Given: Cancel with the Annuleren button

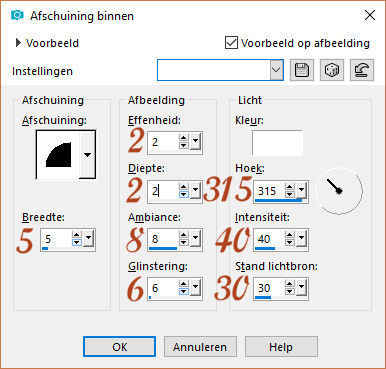Looking at the screenshot, I should tap(200, 347).
